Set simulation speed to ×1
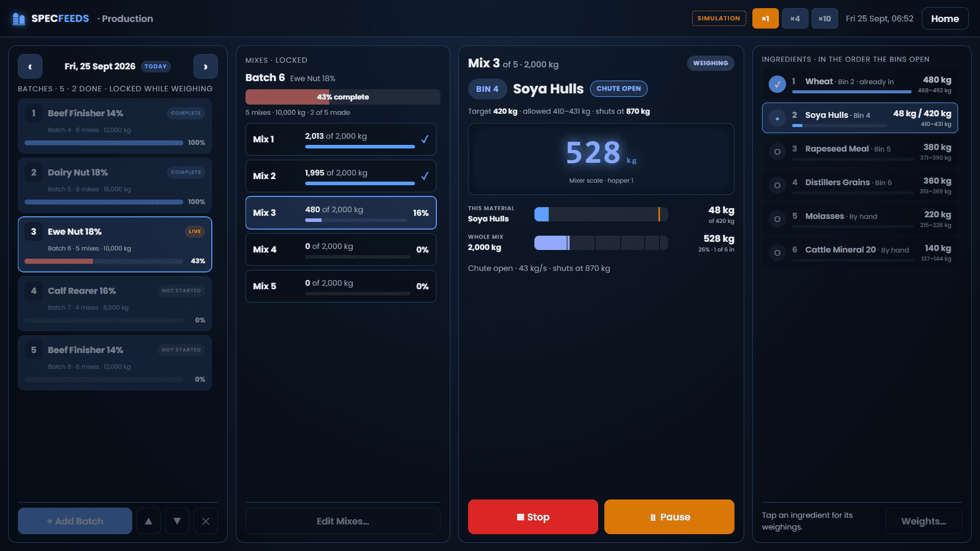 [765, 18]
